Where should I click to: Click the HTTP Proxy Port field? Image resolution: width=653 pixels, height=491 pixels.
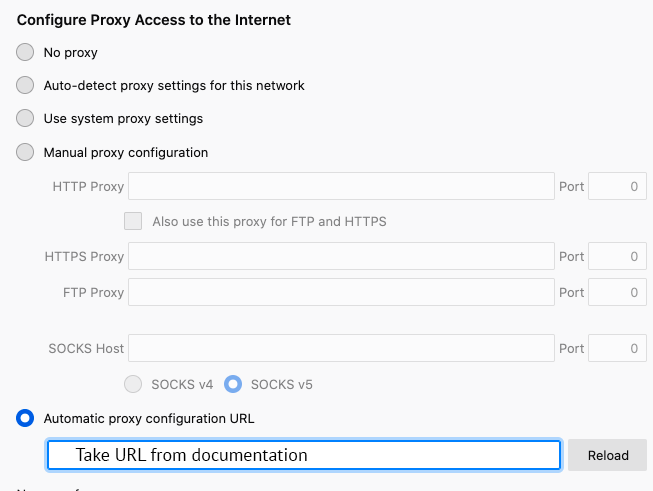pos(617,187)
